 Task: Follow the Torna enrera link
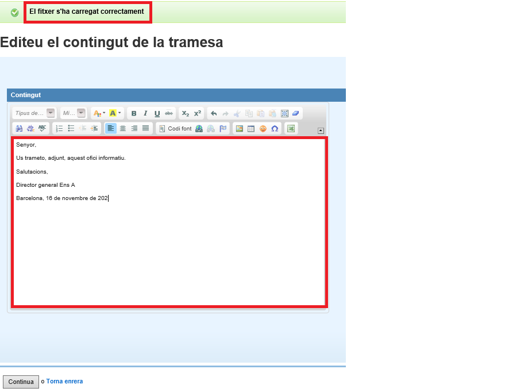(64, 382)
